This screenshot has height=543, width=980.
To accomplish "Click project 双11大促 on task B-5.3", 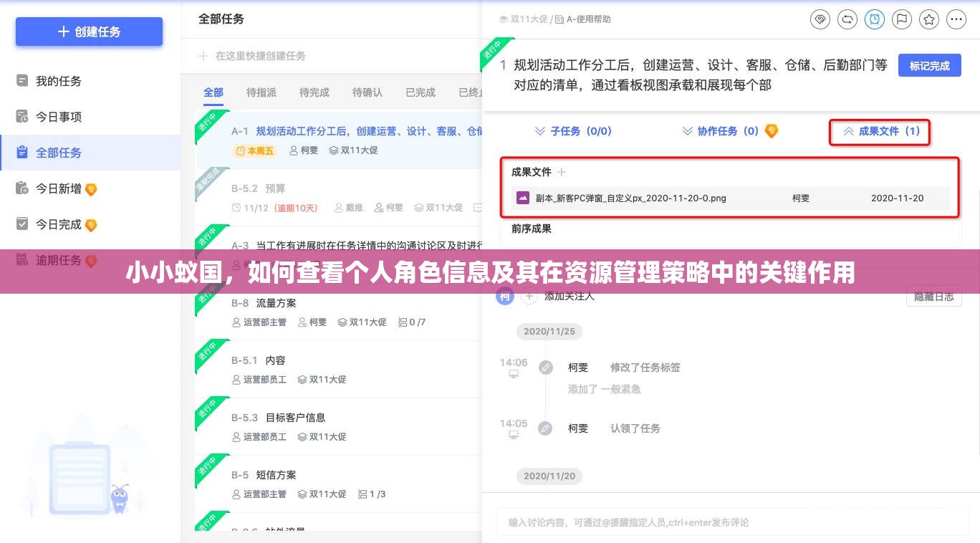I will pos(322,437).
